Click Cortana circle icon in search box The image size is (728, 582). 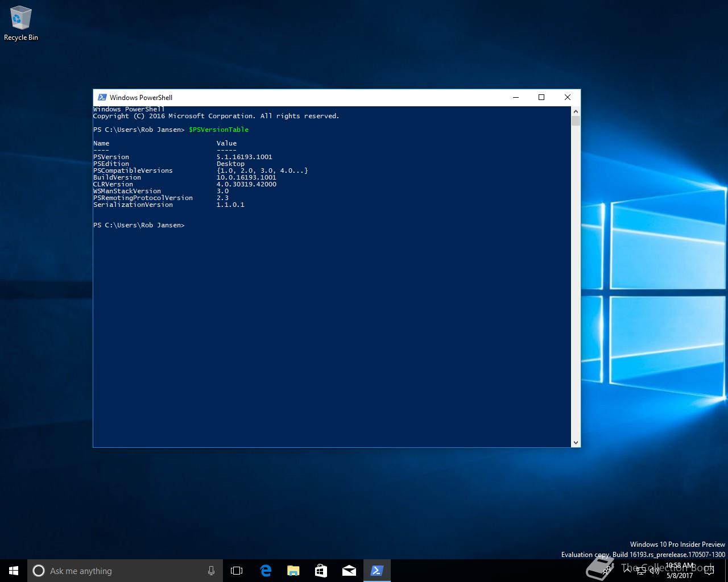(x=39, y=571)
